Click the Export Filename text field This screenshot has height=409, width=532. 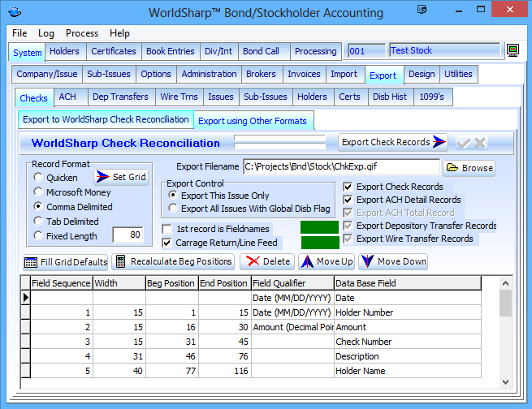pyautogui.click(x=340, y=168)
